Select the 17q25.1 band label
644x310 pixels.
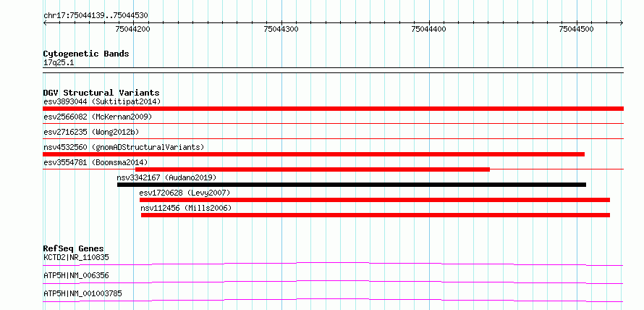click(59, 63)
